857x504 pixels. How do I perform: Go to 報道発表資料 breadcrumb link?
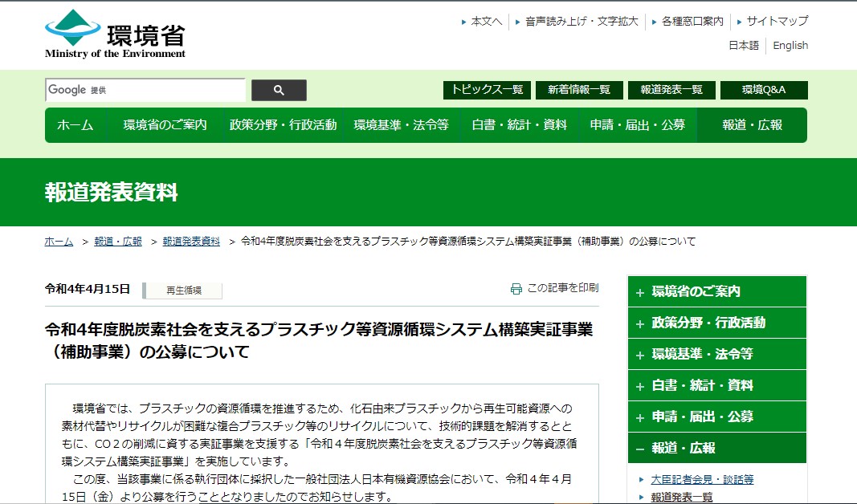coord(191,242)
